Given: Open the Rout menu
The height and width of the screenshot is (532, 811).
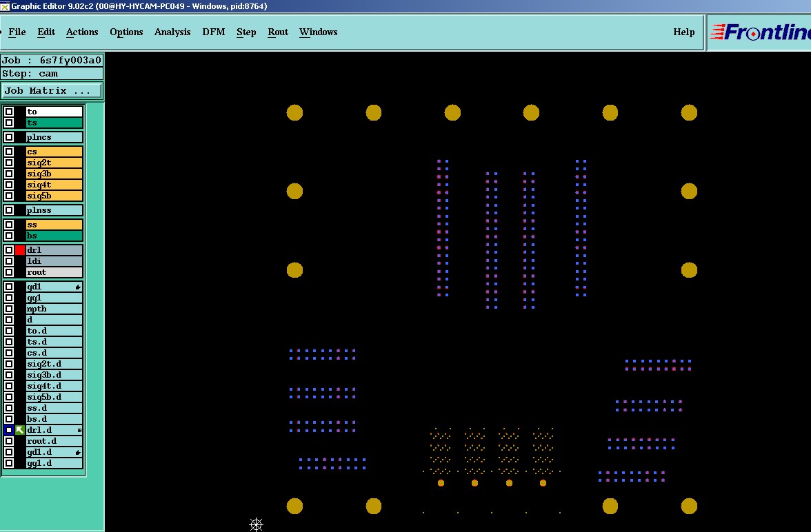Looking at the screenshot, I should coord(278,32).
